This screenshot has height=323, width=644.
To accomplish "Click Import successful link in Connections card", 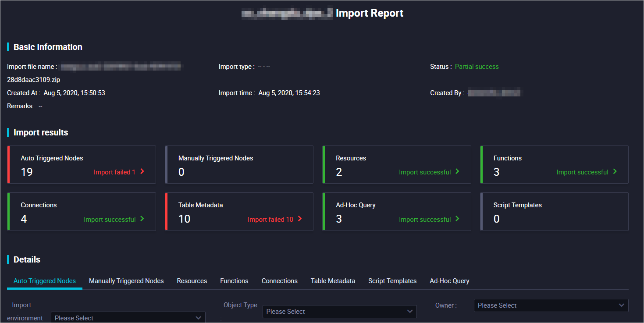I will click(110, 220).
